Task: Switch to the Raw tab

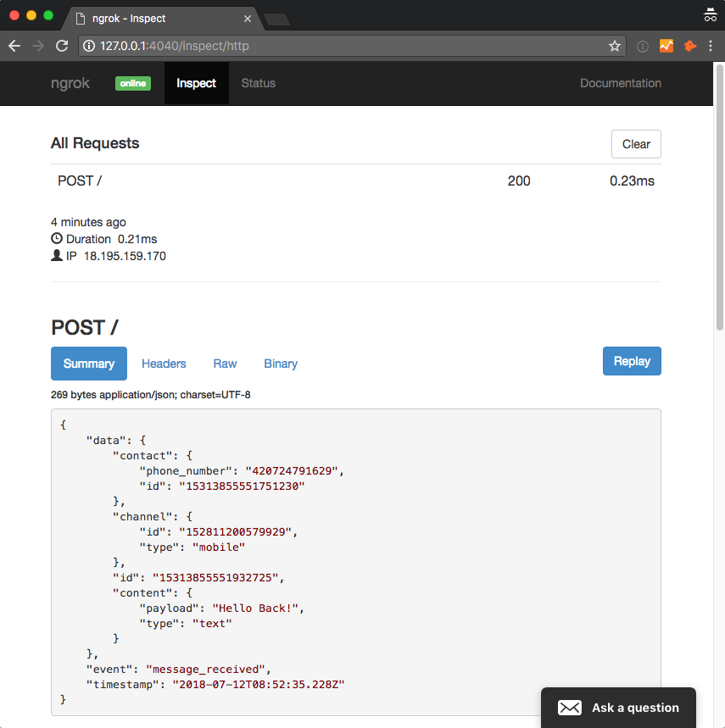Action: click(225, 364)
